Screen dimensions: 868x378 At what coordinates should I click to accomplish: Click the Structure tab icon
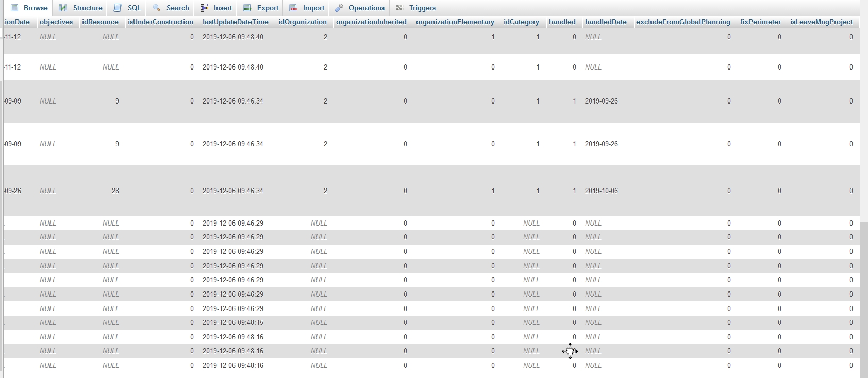click(x=63, y=8)
